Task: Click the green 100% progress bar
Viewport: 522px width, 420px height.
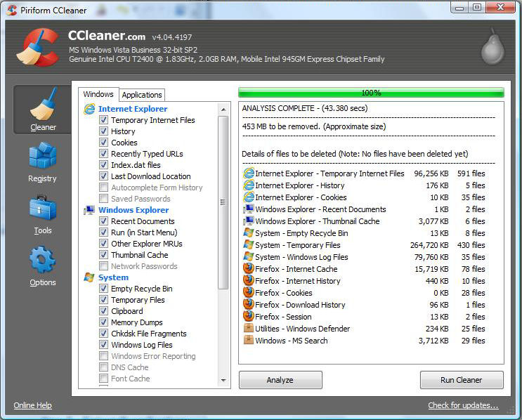Action: tap(371, 93)
